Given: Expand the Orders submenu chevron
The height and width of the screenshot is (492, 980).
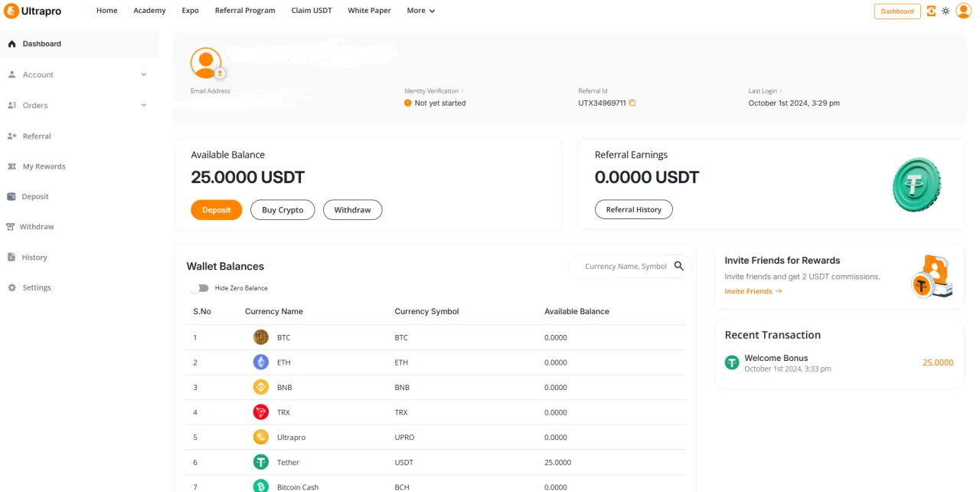Looking at the screenshot, I should (144, 105).
